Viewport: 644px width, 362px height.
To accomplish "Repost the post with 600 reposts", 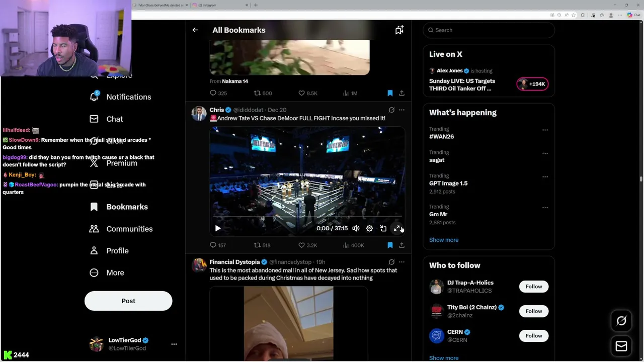I will tap(263, 93).
